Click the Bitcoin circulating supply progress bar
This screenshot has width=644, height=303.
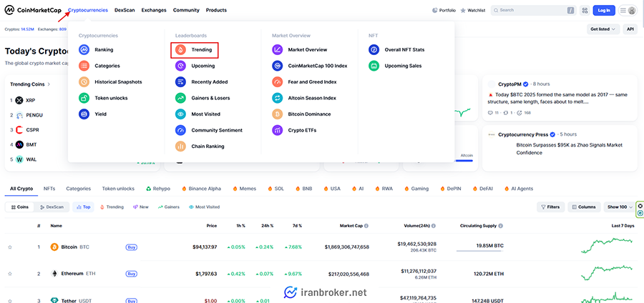(479, 251)
